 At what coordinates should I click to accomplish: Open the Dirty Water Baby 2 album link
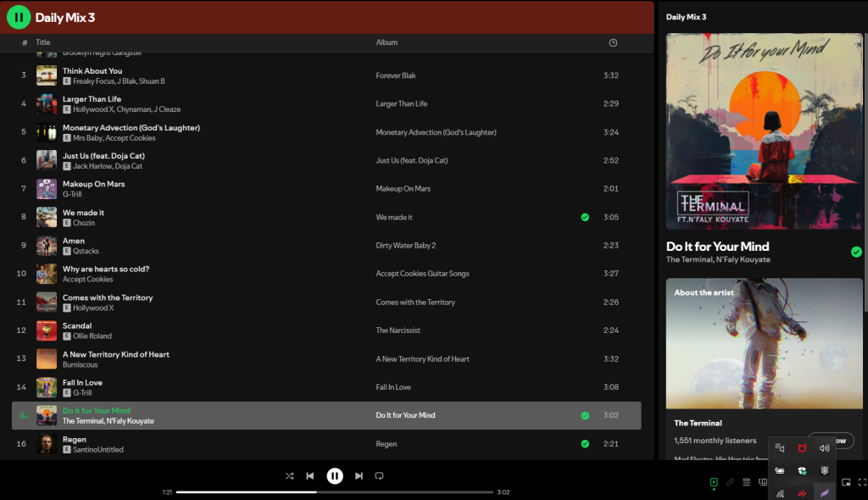click(406, 245)
